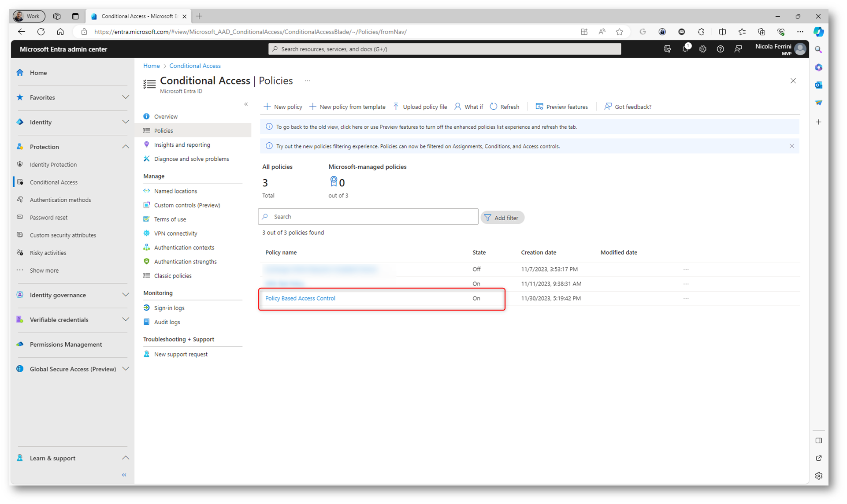Click the Nicola Ferrini account avatar
Screen dimensions: 847x504
[801, 49]
